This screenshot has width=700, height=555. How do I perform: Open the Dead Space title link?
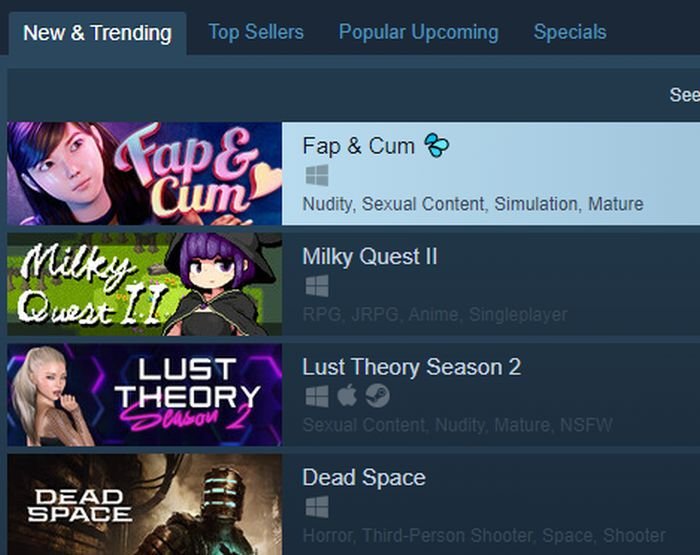point(364,477)
